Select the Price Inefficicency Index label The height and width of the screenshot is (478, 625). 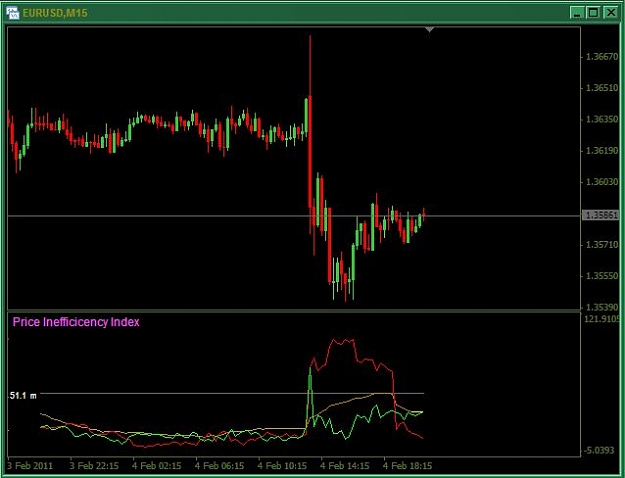coord(76,322)
